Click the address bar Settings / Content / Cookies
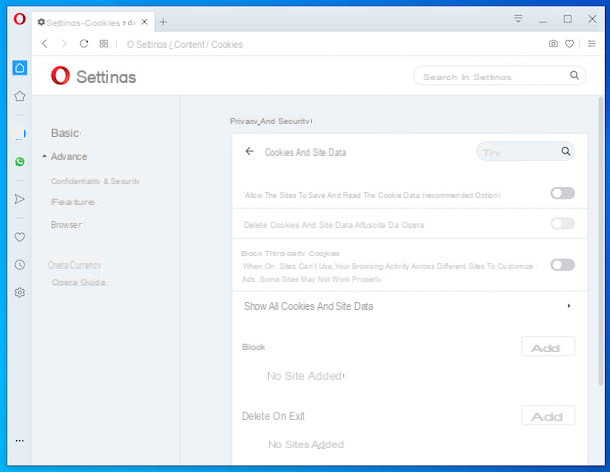This screenshot has width=610, height=472. [185, 44]
